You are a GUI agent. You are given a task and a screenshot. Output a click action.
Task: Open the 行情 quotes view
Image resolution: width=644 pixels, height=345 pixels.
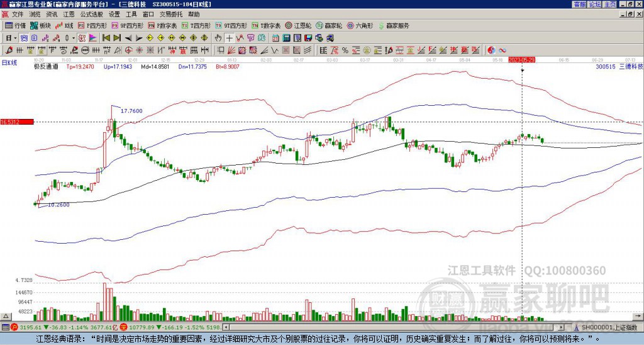(15, 25)
